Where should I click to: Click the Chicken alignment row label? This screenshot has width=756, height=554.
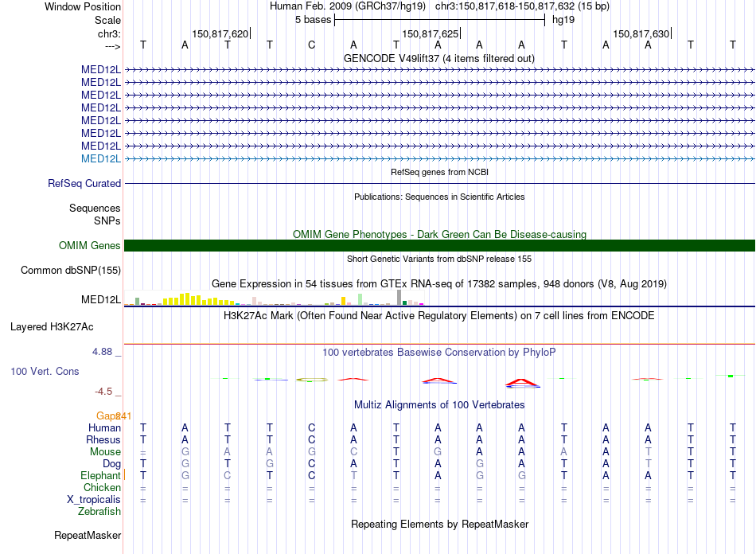pos(102,487)
